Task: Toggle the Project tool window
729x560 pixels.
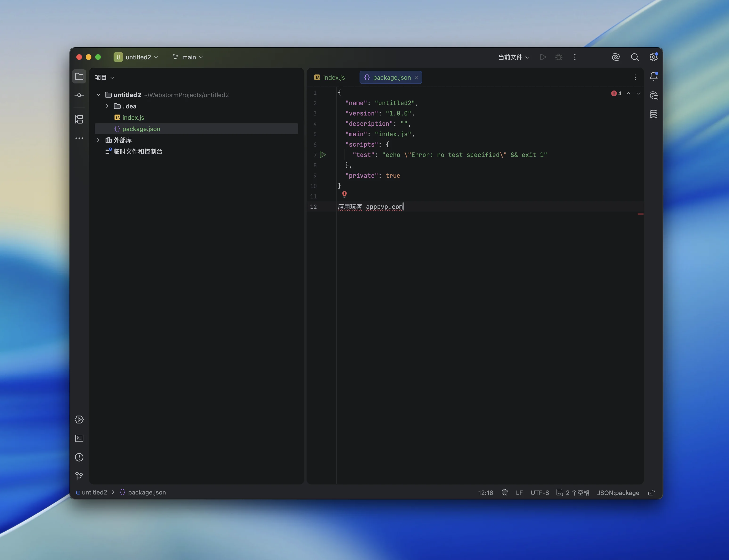Action: click(79, 77)
